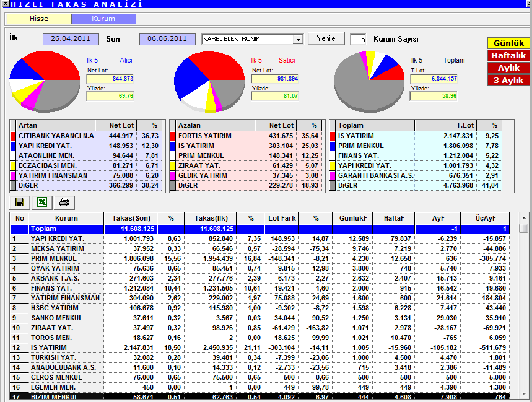Open the KAREL ELEKTRONIK stock dropdown
The image size is (532, 402).
[x=297, y=40]
